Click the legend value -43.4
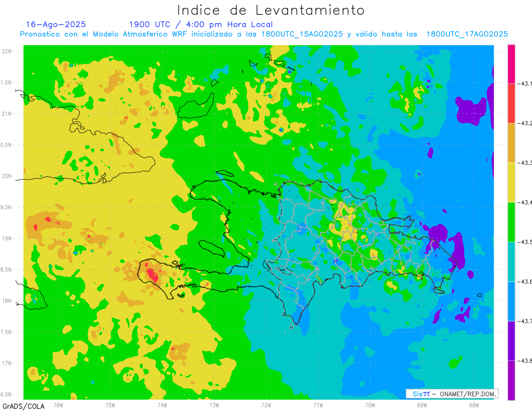This screenshot has width=532, height=411. point(525,202)
